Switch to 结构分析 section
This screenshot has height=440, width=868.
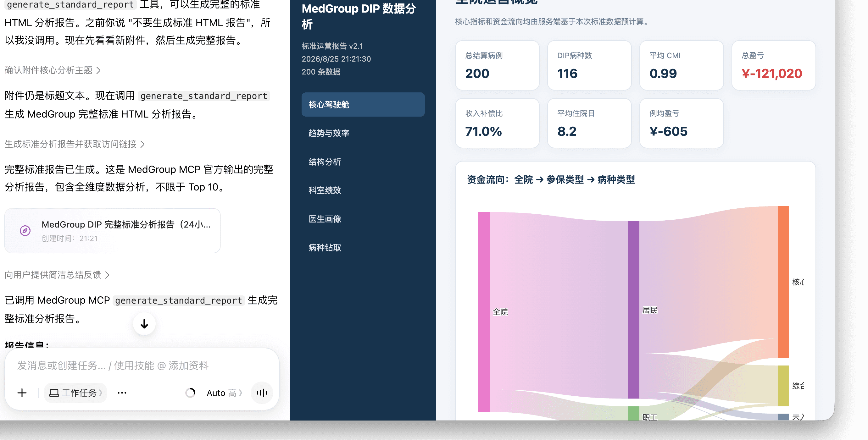click(363, 162)
